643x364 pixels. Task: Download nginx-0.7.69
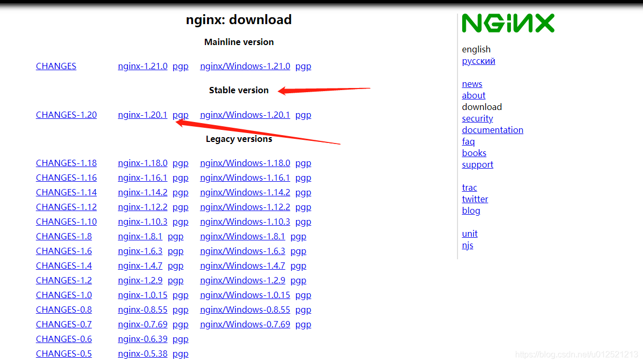[143, 325]
